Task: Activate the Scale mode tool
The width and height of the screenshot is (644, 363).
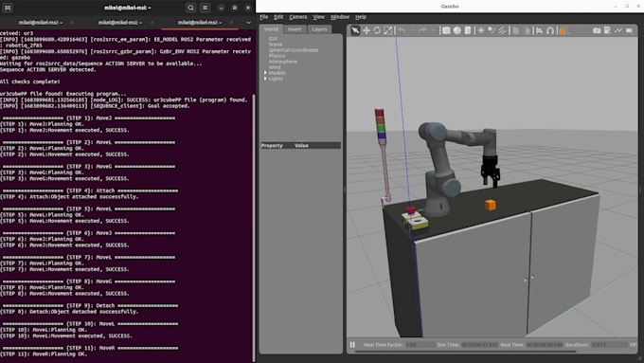Action: pos(387,30)
